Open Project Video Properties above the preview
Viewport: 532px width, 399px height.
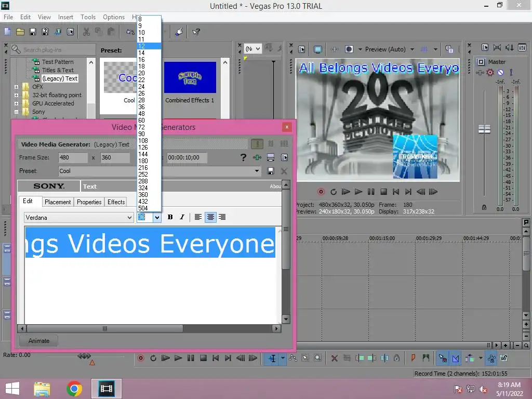(302, 49)
